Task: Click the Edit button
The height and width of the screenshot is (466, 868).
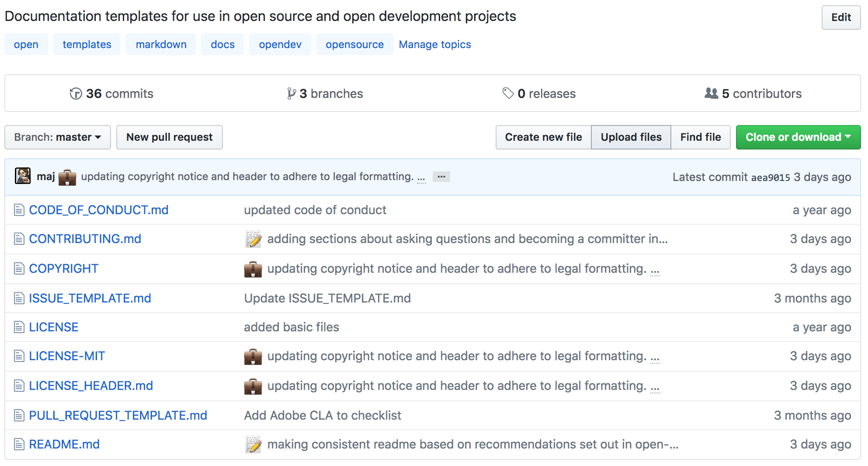Action: [x=840, y=18]
